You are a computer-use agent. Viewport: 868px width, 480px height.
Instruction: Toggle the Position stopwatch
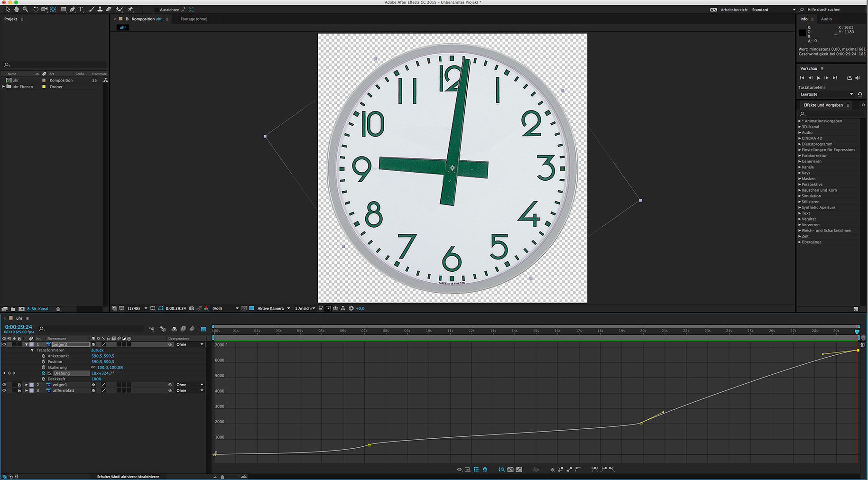[43, 361]
